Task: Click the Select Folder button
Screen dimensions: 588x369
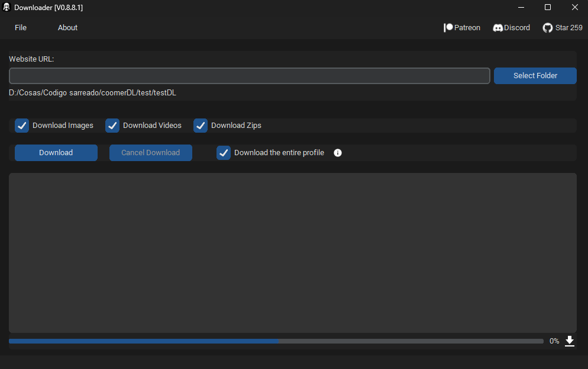Action: [535, 75]
